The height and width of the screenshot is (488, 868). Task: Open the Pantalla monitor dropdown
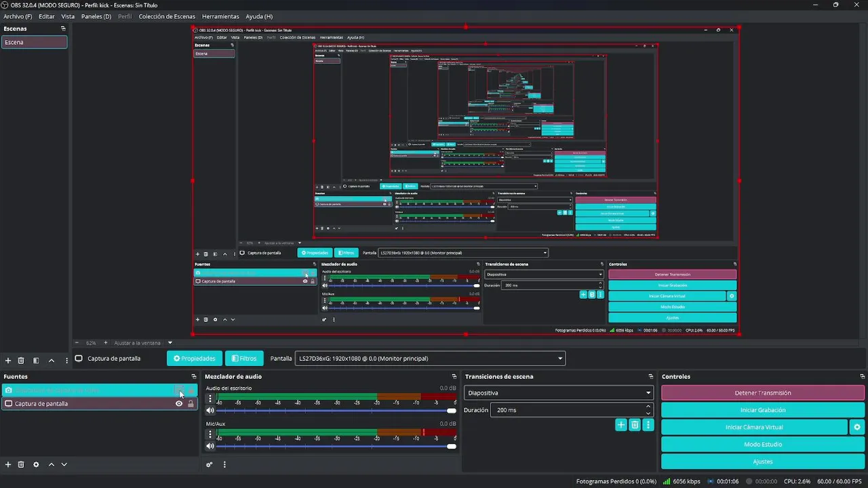430,359
